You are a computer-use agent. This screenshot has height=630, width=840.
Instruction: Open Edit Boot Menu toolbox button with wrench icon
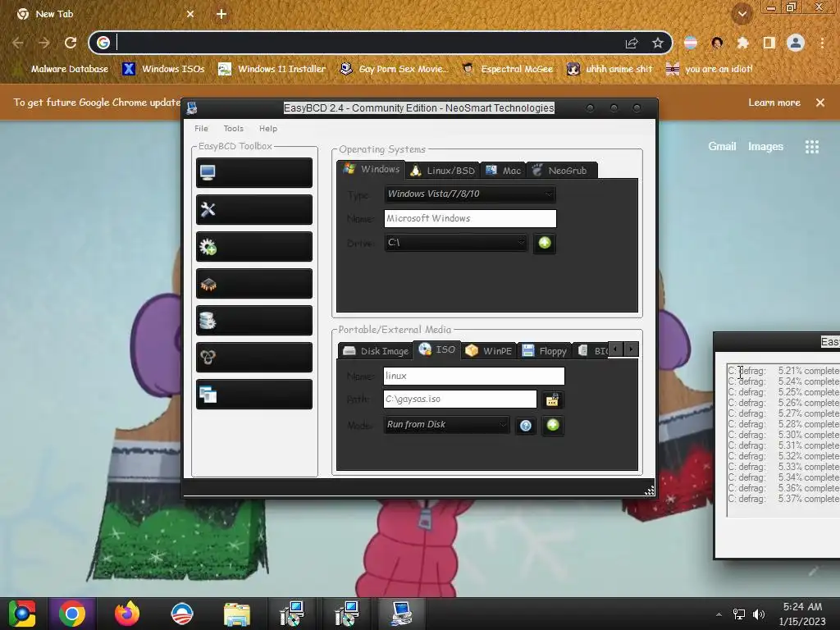(x=254, y=209)
